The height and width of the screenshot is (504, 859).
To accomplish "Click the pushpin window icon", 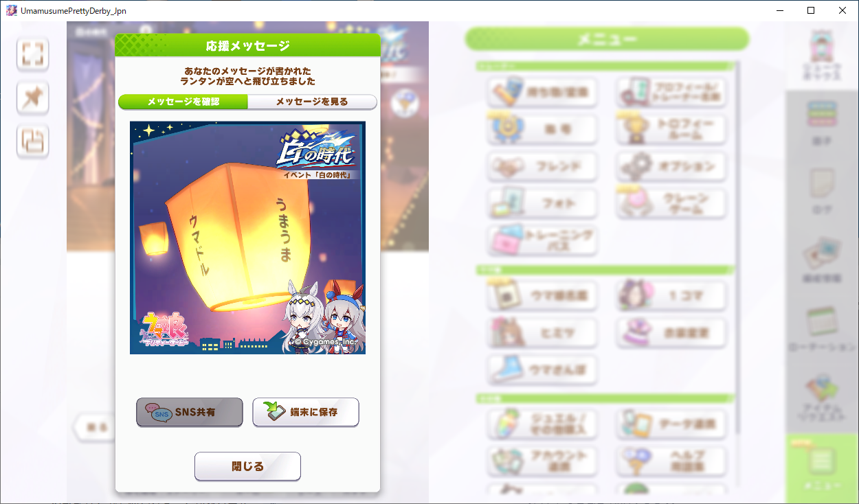I will click(x=32, y=98).
